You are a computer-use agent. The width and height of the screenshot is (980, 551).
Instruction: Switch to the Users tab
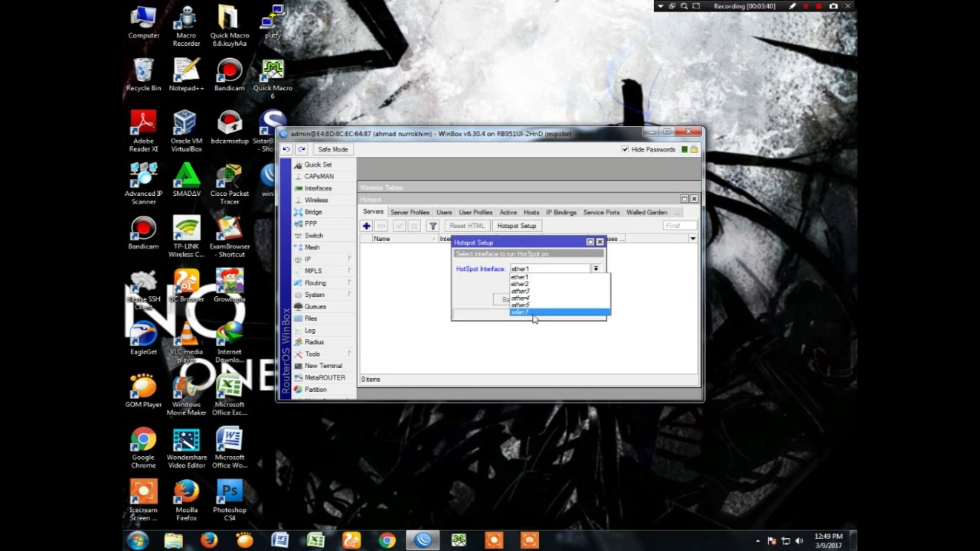pos(444,212)
